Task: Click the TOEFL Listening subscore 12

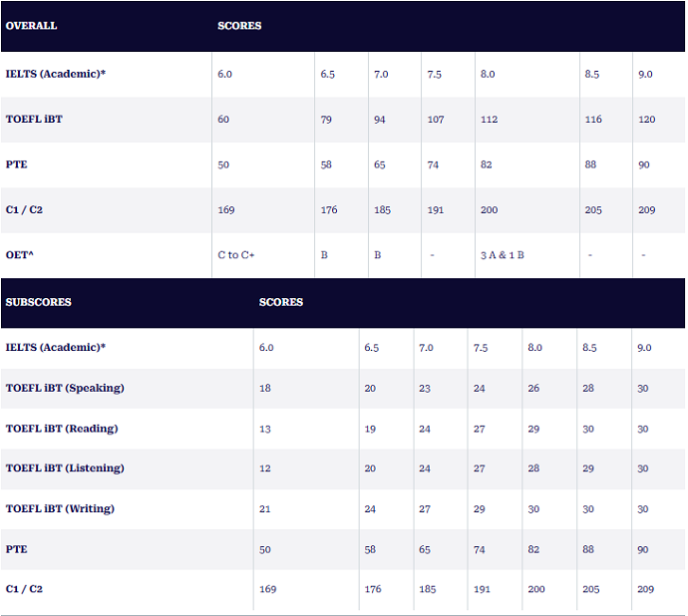Action: coord(265,468)
